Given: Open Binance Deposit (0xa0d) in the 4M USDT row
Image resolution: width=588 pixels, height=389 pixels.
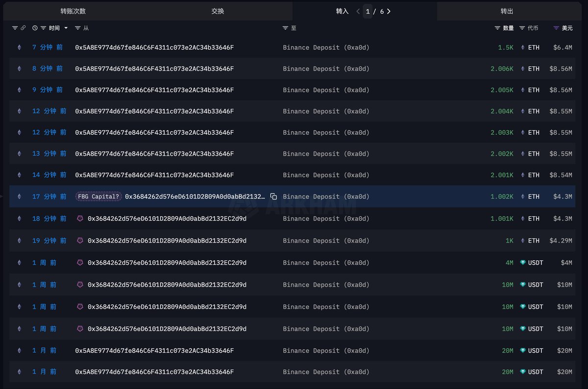Looking at the screenshot, I should [326, 263].
